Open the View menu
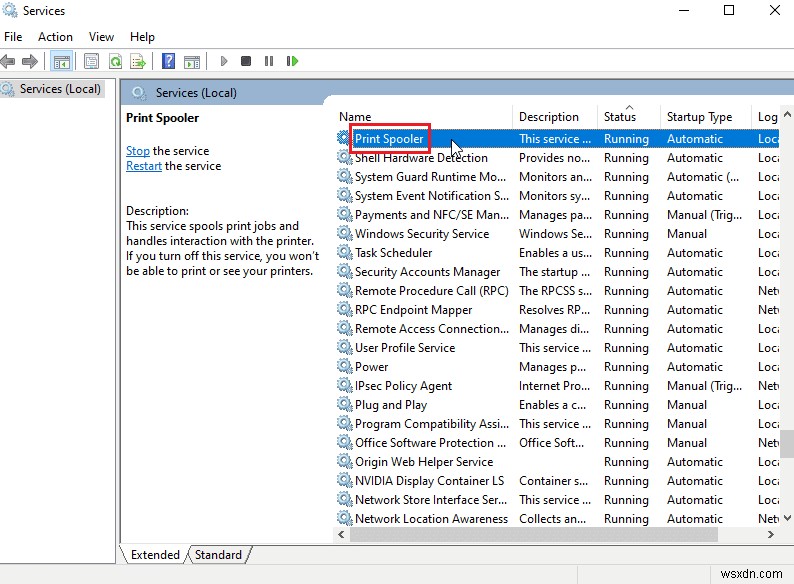The width and height of the screenshot is (794, 584). click(x=101, y=37)
